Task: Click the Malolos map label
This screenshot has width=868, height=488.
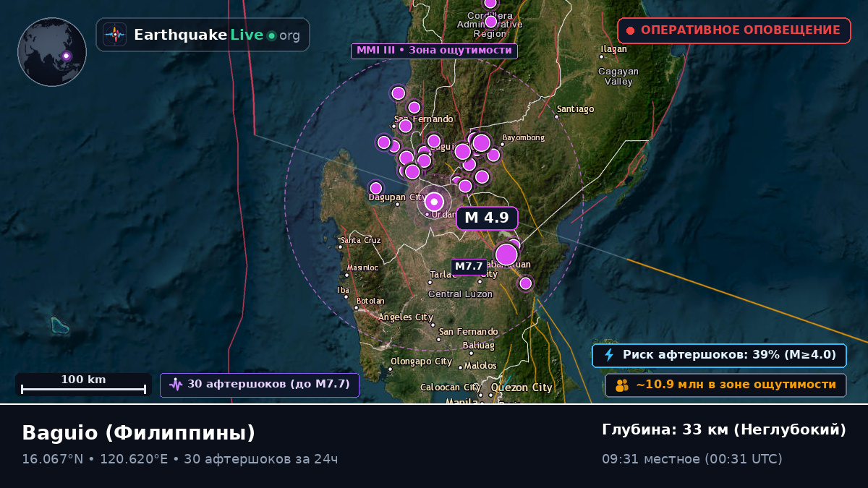Action: tap(481, 366)
